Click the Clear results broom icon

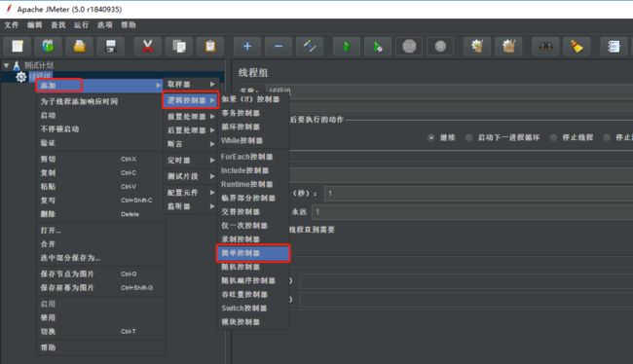(477, 47)
